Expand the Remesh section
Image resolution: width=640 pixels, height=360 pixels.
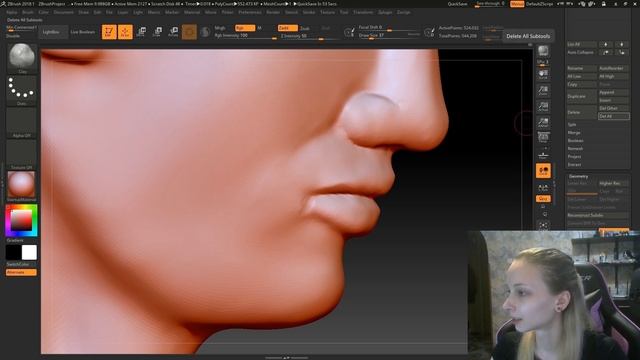[575, 149]
